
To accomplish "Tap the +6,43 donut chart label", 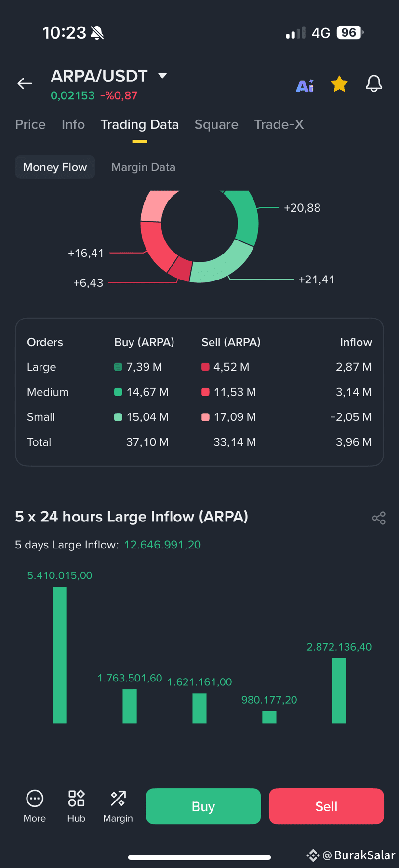I will pos(88,283).
